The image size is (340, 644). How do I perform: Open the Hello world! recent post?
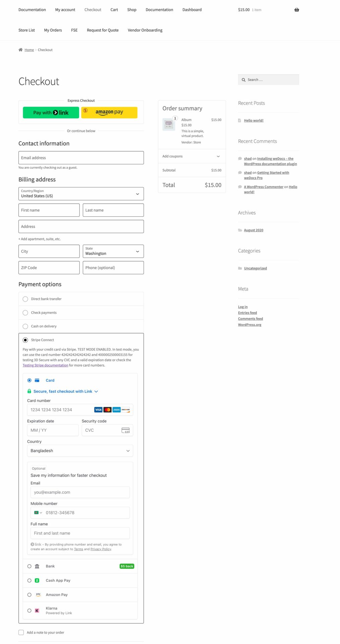pyautogui.click(x=253, y=120)
